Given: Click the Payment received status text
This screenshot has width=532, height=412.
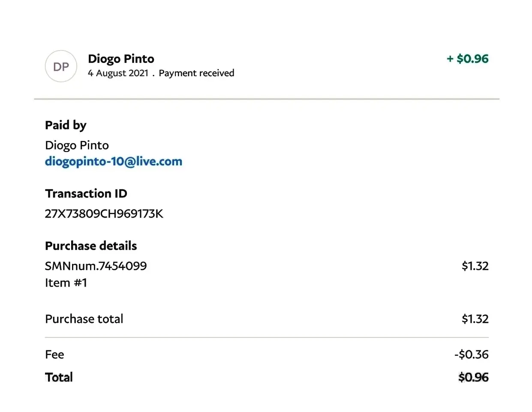Looking at the screenshot, I should 196,73.
